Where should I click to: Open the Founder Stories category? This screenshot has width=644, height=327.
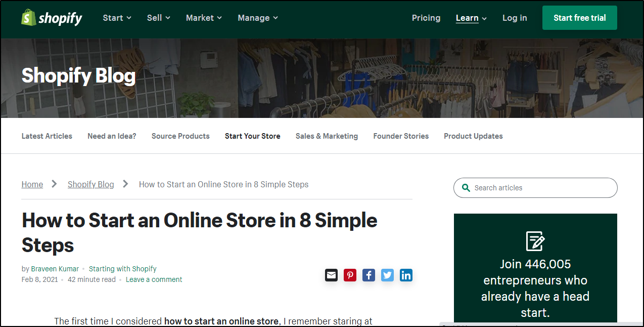point(401,136)
